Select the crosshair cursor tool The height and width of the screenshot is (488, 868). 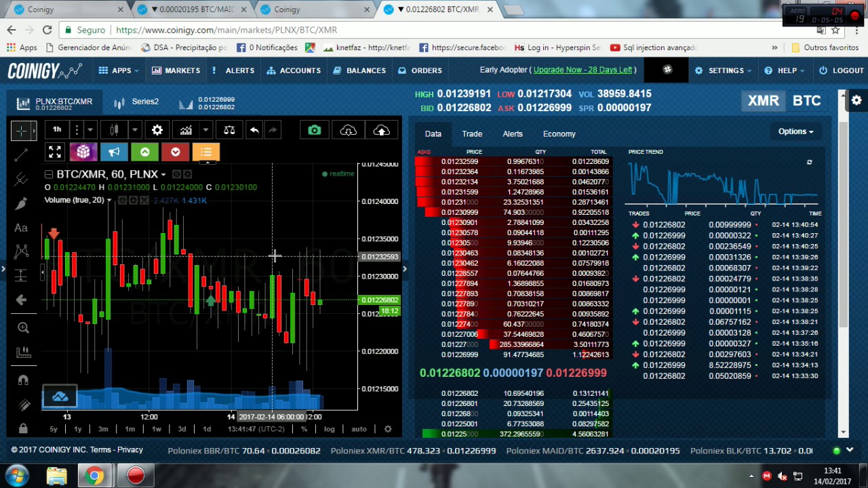[21, 130]
